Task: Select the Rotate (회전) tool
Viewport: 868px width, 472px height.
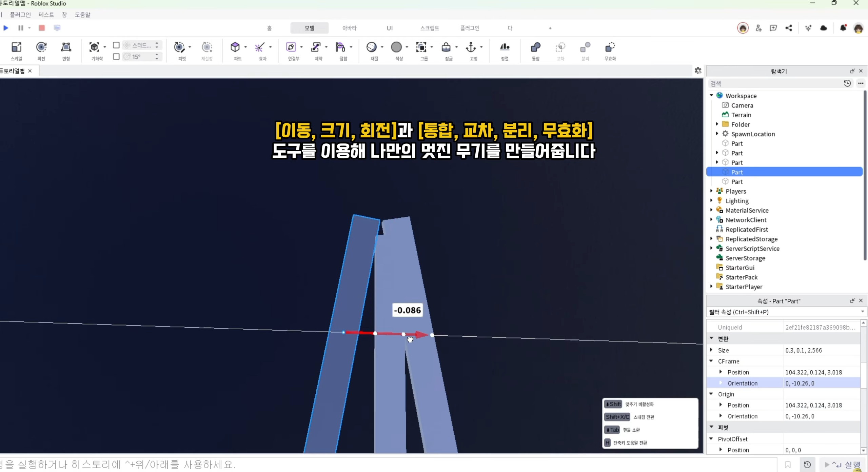Action: pyautogui.click(x=41, y=47)
